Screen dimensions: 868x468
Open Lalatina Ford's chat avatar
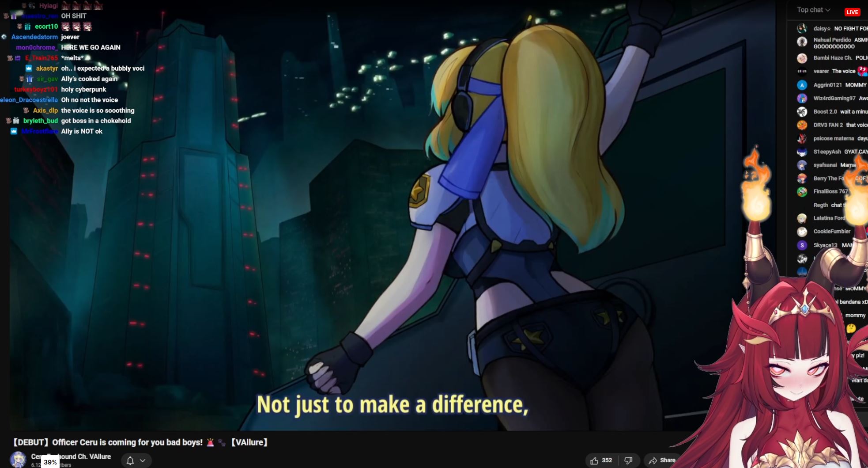point(802,218)
